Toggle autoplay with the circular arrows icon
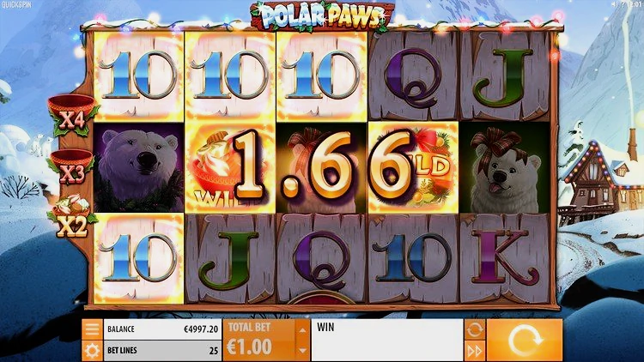The width and height of the screenshot is (644, 362). click(x=474, y=329)
